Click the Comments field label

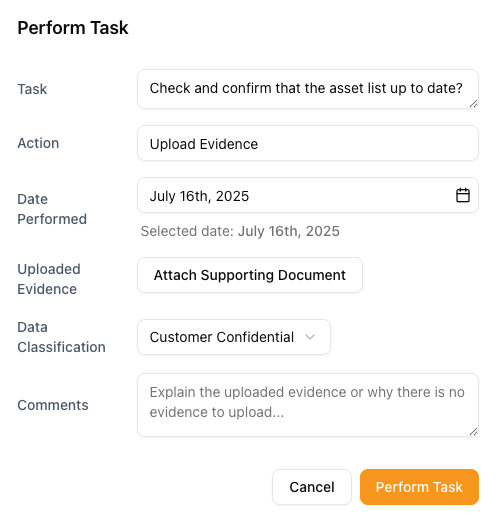pyautogui.click(x=53, y=405)
